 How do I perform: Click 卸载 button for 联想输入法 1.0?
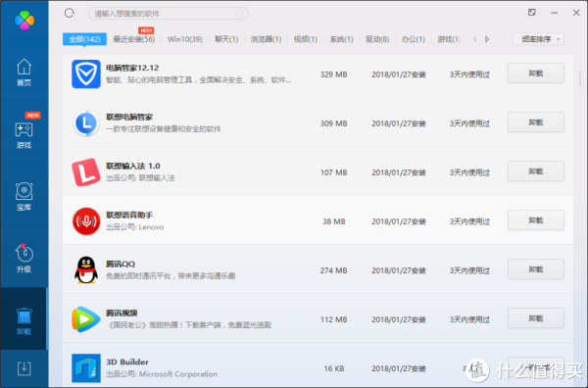(535, 171)
